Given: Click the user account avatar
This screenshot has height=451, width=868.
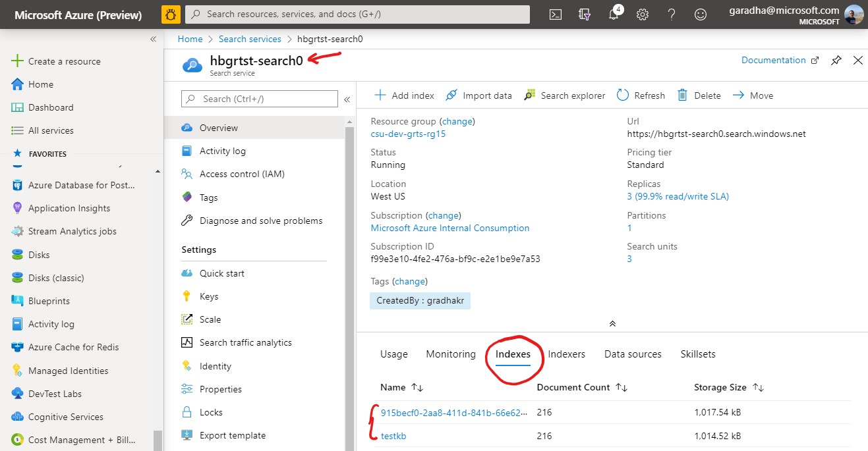Looking at the screenshot, I should coord(854,14).
